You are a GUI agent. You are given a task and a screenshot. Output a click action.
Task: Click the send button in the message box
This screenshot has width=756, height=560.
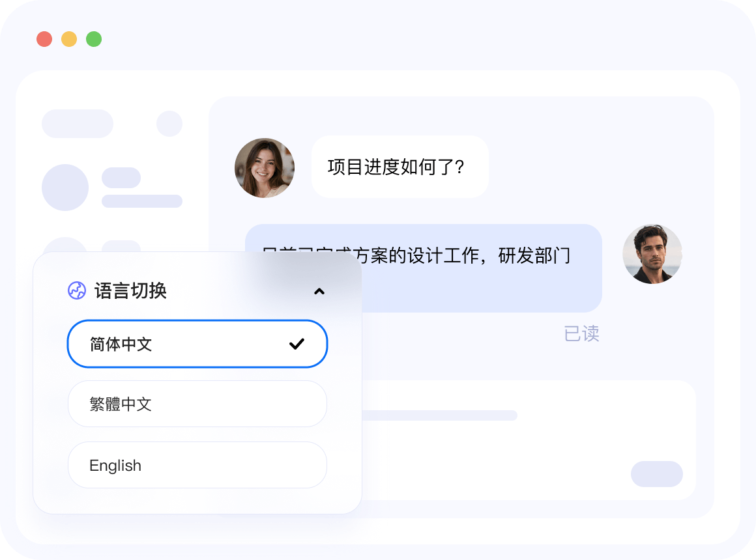657,474
